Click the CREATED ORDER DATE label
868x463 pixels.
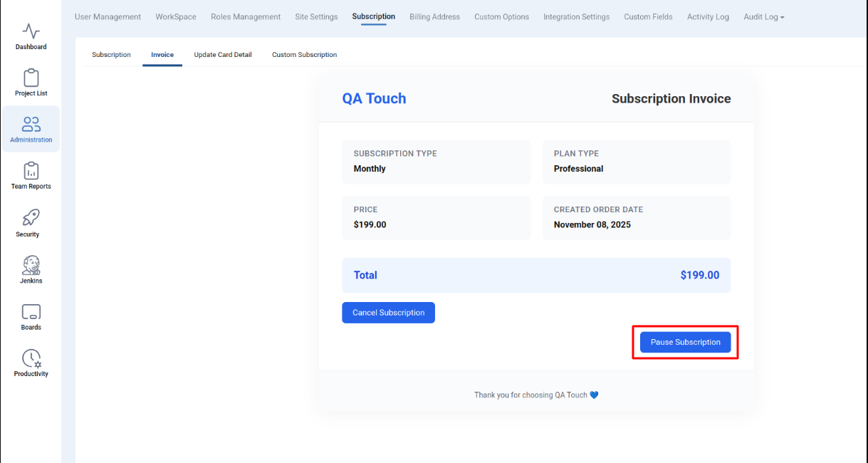click(x=598, y=209)
